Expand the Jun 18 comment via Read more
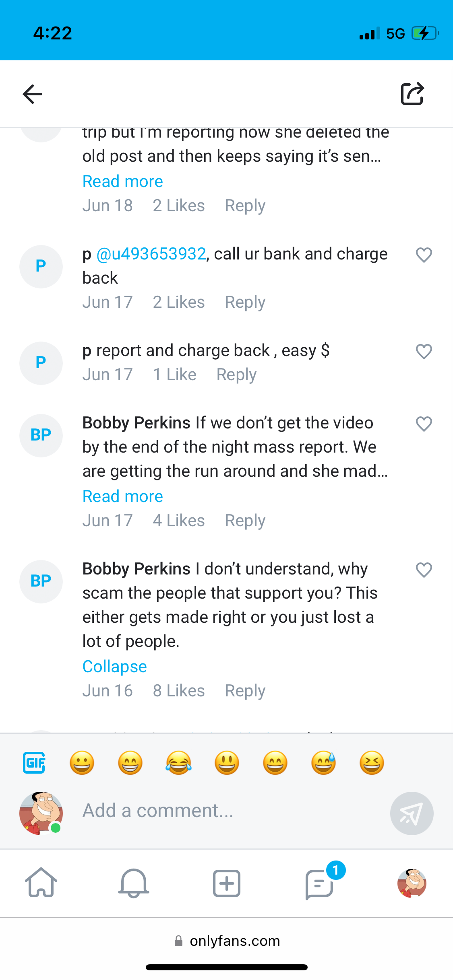Image resolution: width=453 pixels, height=980 pixels. pyautogui.click(x=122, y=181)
